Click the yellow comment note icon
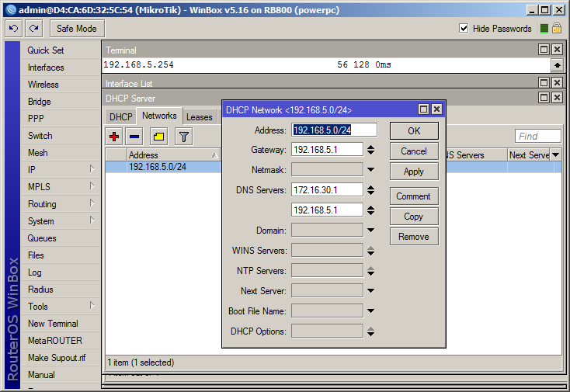This screenshot has width=570, height=392. pos(159,137)
